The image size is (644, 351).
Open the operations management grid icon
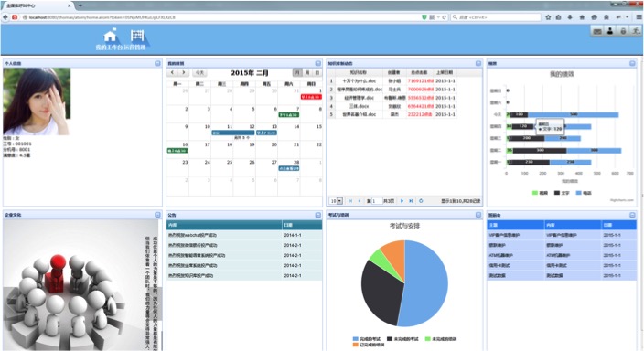[137, 36]
